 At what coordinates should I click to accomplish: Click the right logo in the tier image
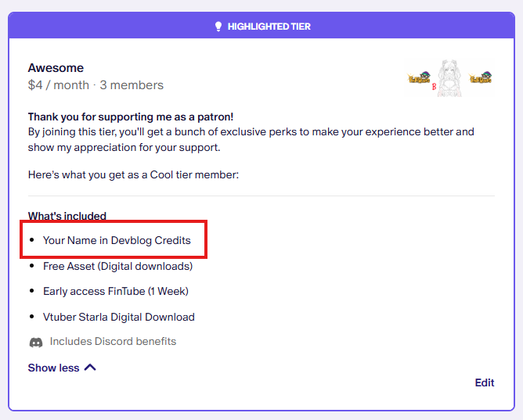tap(479, 77)
